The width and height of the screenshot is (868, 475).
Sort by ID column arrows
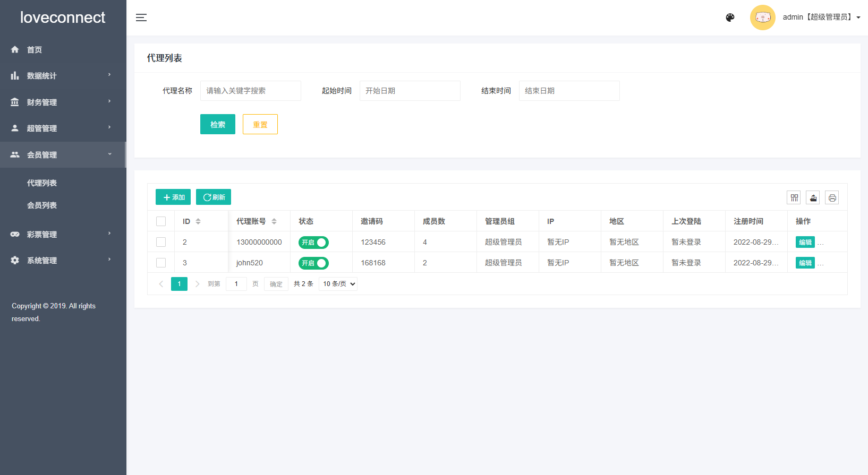(198, 221)
